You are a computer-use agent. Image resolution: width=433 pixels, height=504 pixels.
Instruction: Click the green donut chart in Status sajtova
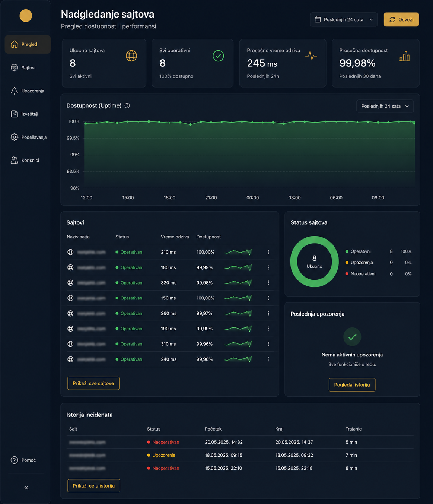tap(315, 261)
